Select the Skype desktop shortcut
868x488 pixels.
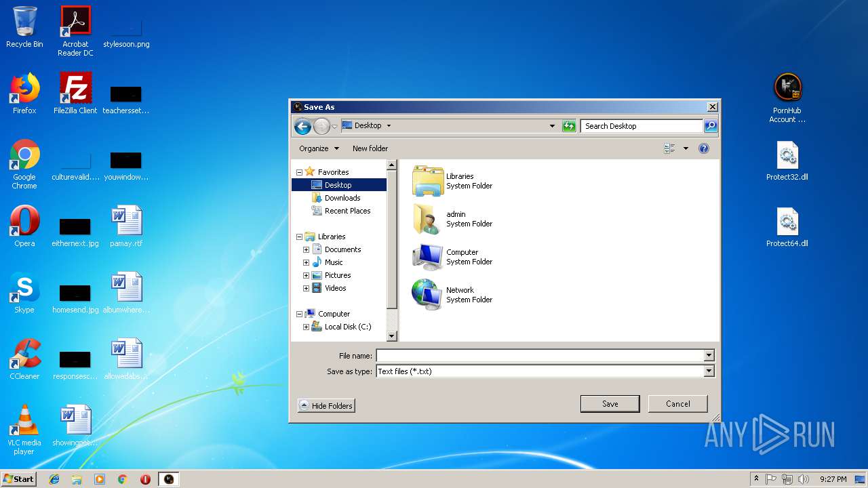click(24, 293)
